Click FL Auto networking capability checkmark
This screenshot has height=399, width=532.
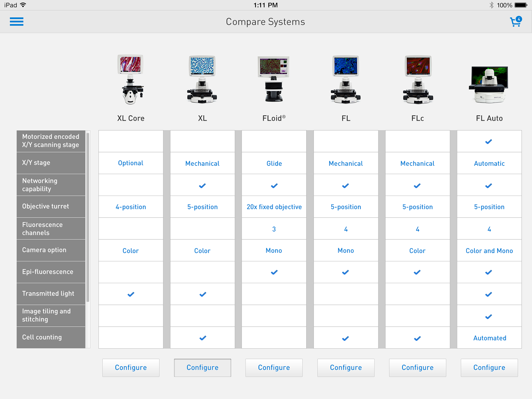(x=489, y=186)
